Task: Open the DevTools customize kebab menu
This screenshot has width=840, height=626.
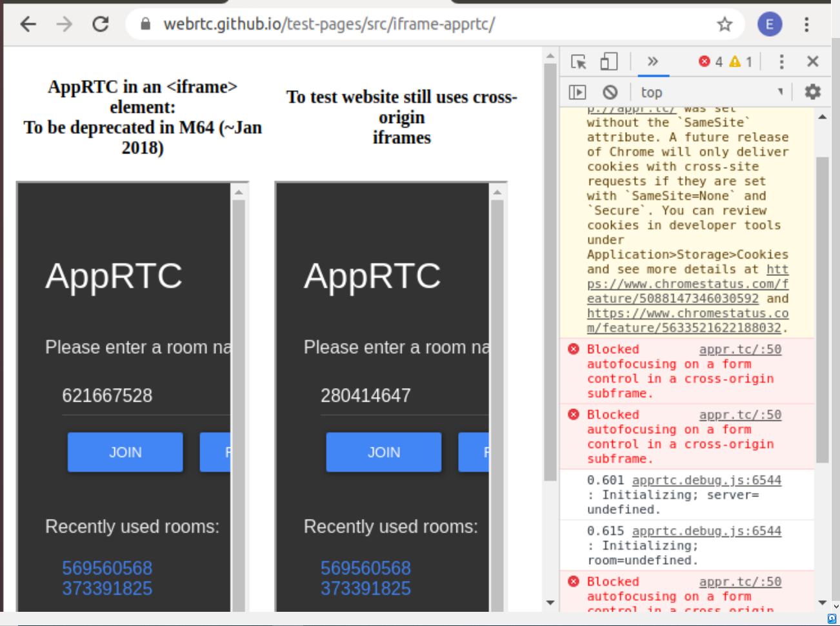Action: click(x=781, y=61)
